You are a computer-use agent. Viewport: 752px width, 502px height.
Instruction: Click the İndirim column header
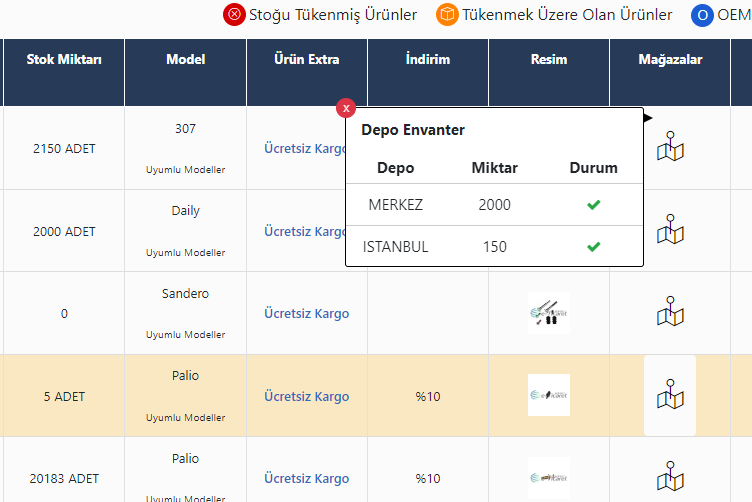428,60
